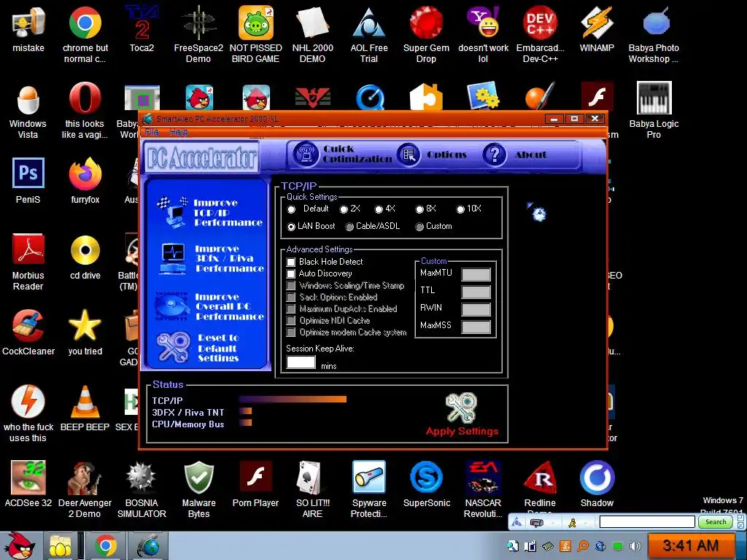Open SuperSonic desktop icon

click(426, 484)
